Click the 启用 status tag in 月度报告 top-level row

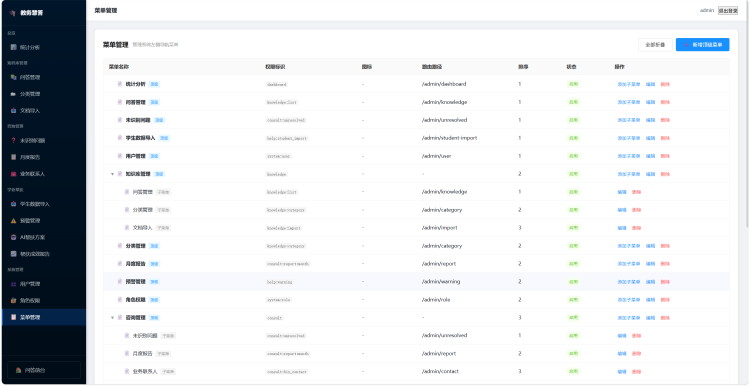(573, 264)
